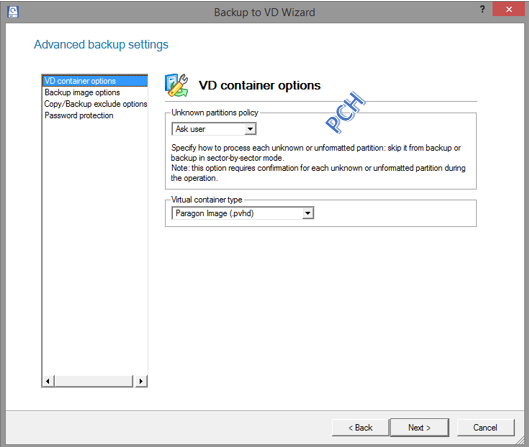Click the Ask user combo box
The width and height of the screenshot is (529, 447).
pyautogui.click(x=214, y=129)
